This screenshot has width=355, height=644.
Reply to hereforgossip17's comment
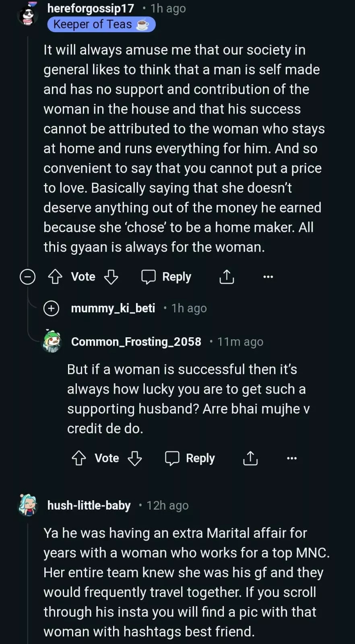click(166, 277)
